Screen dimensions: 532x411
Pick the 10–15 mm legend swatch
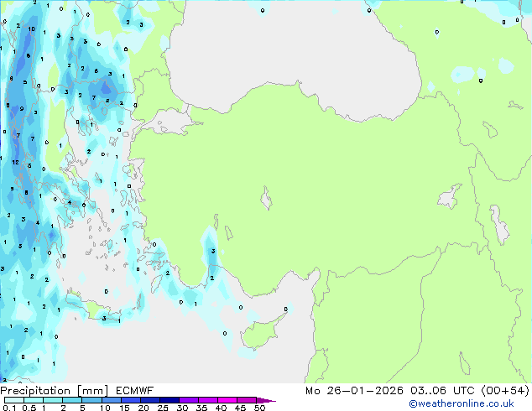(111, 400)
